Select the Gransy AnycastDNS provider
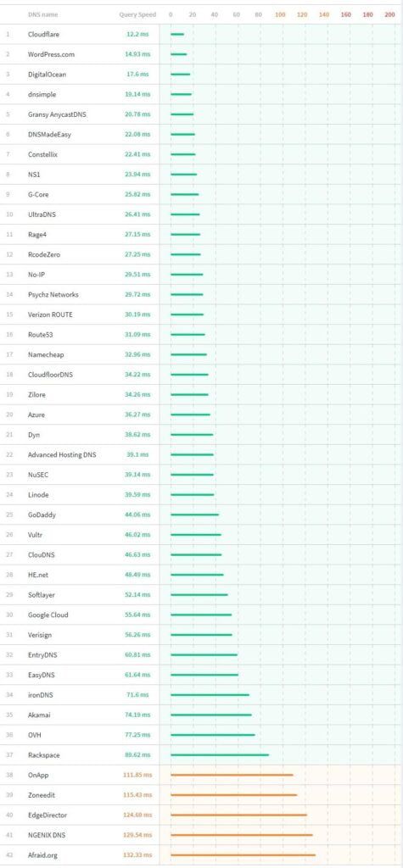Viewport: 403px width, 868px height. click(57, 114)
